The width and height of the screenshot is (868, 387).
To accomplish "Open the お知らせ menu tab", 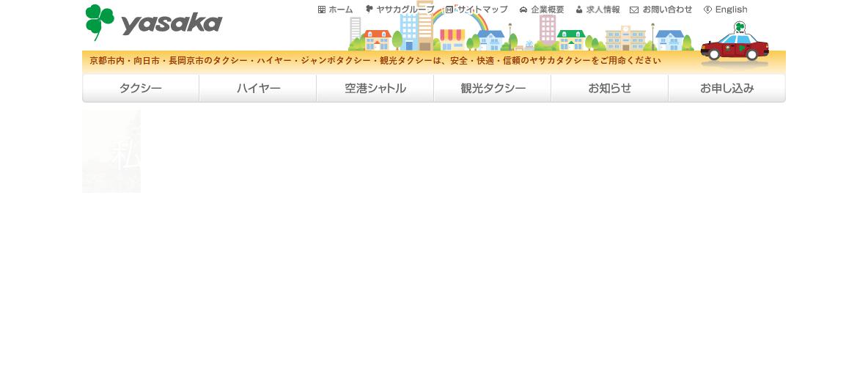I will (610, 88).
